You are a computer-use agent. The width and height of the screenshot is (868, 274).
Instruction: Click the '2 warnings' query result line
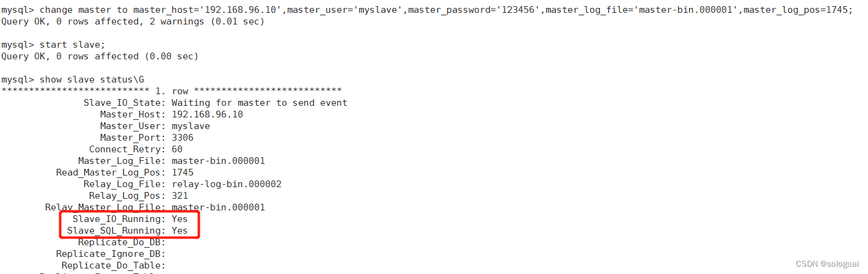(x=133, y=21)
